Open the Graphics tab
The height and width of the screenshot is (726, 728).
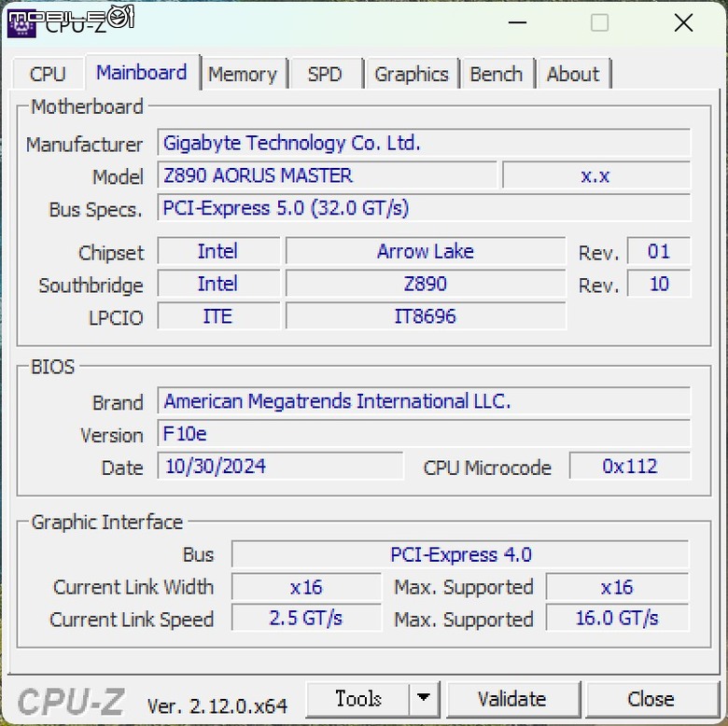(x=412, y=74)
